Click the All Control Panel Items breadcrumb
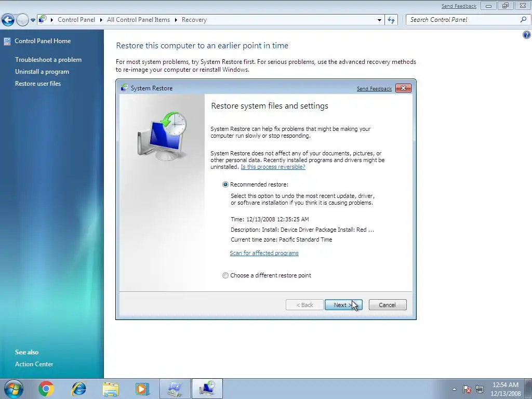The width and height of the screenshot is (532, 399). click(138, 20)
